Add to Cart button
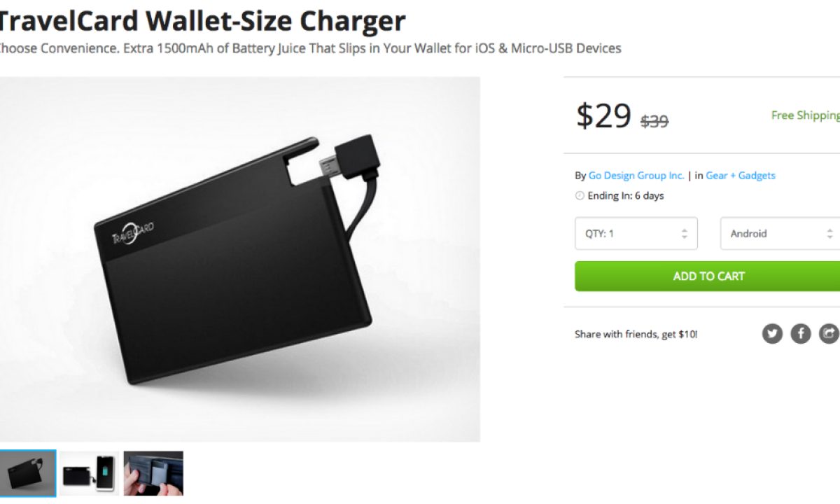Screen dimensions: 840x504 (x=708, y=276)
